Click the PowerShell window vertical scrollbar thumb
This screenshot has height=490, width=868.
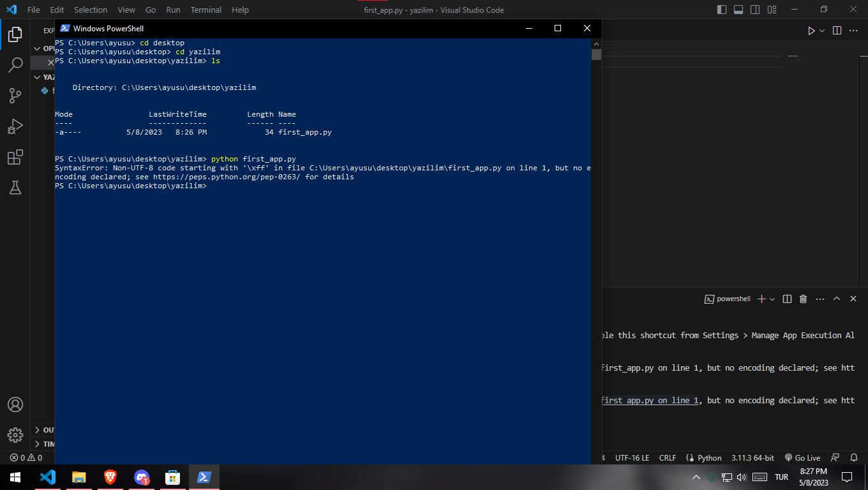click(596, 54)
